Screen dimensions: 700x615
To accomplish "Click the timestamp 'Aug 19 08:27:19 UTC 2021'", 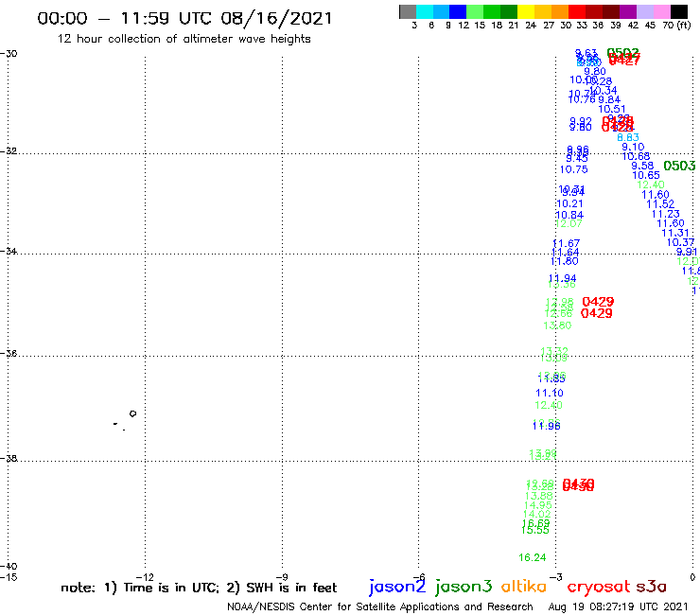I will (618, 606).
